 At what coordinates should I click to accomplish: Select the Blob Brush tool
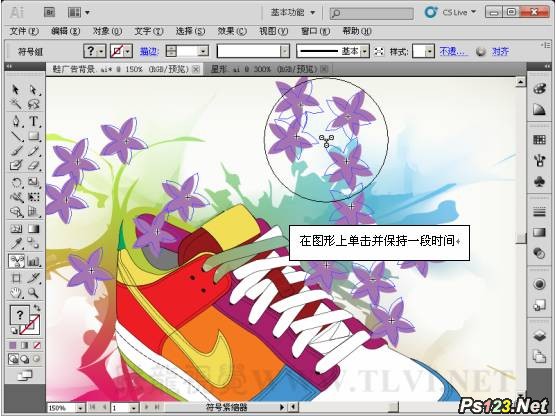coord(15,165)
